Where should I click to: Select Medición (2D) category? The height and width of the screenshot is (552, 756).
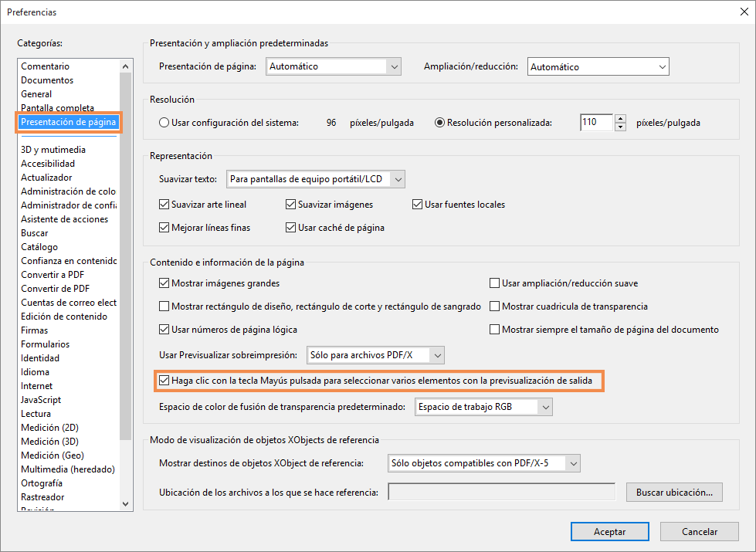[x=49, y=428]
